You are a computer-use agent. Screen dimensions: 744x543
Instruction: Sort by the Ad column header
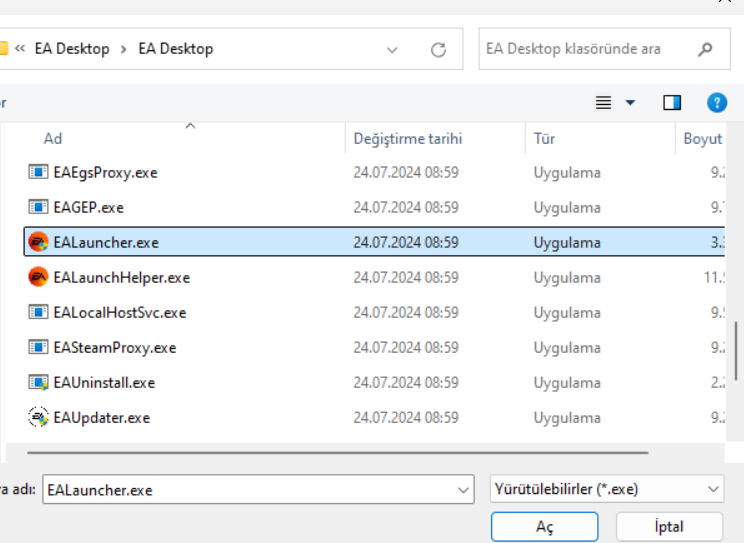tap(53, 139)
